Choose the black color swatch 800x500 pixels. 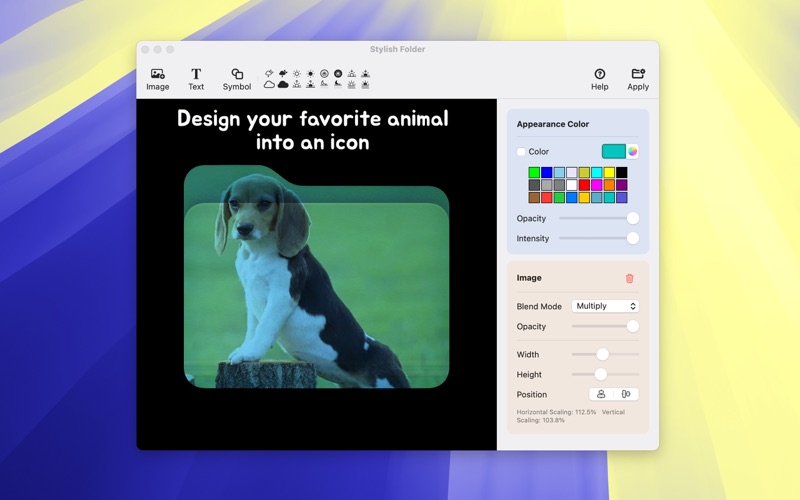tap(622, 173)
